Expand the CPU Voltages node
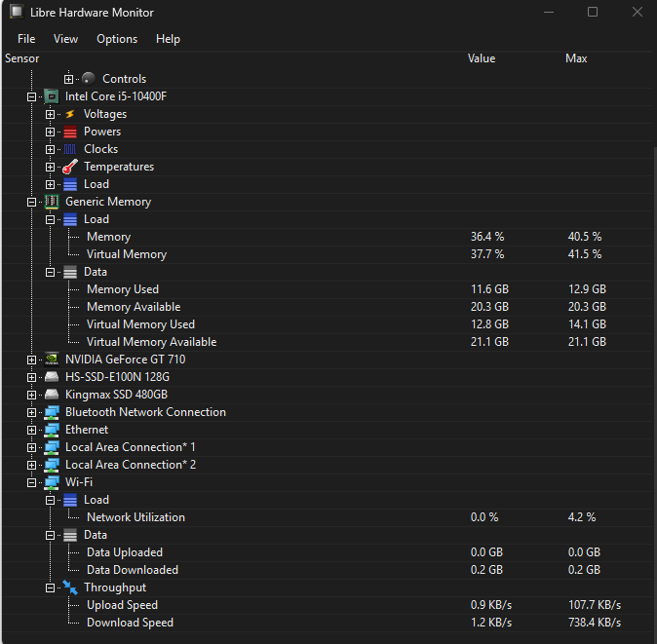The image size is (657, 644). [50, 114]
